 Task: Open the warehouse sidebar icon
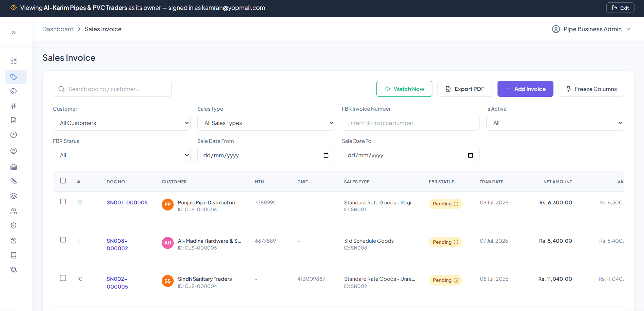[x=14, y=167]
